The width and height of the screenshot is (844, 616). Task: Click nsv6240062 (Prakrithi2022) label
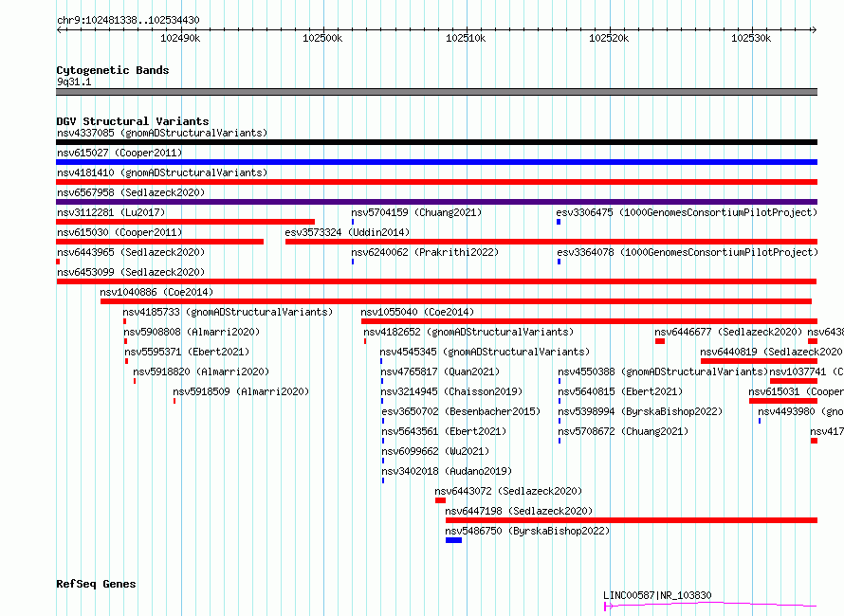[x=425, y=252]
